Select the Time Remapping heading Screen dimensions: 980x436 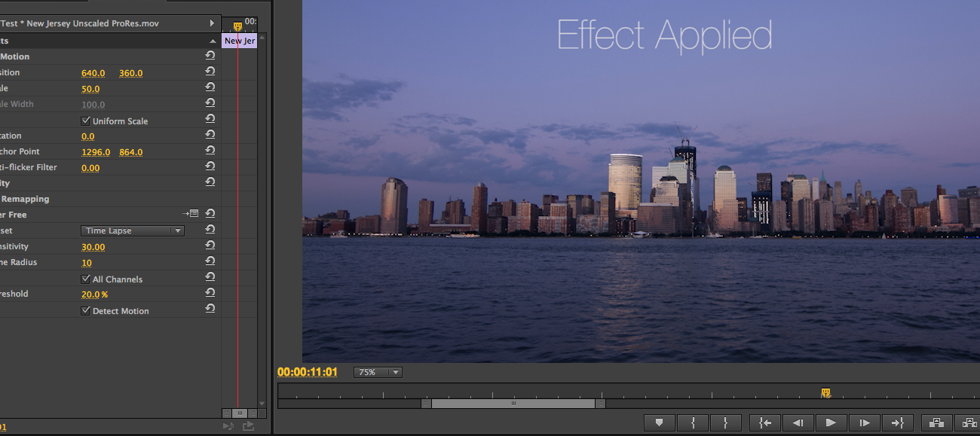pos(25,199)
